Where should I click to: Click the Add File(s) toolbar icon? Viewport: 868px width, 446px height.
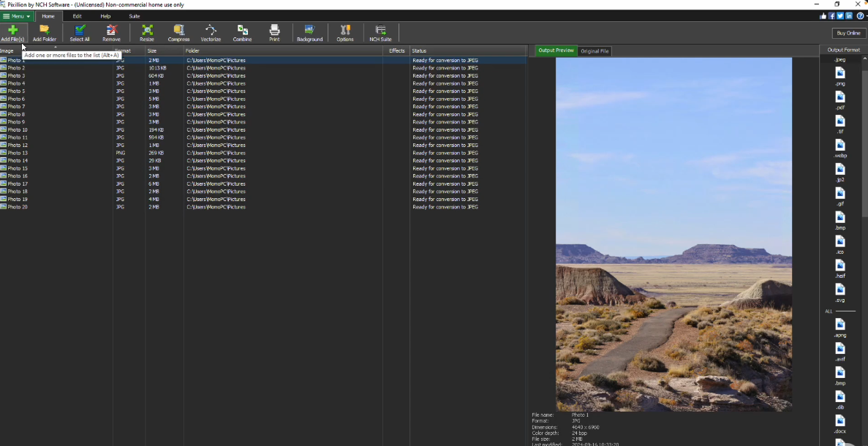click(x=12, y=33)
